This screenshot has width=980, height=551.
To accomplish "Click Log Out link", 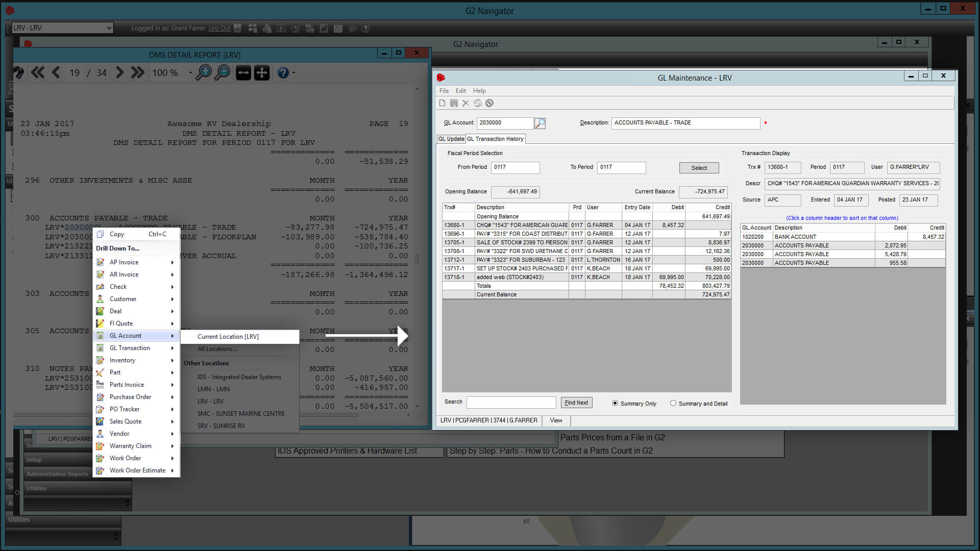I will point(219,29).
